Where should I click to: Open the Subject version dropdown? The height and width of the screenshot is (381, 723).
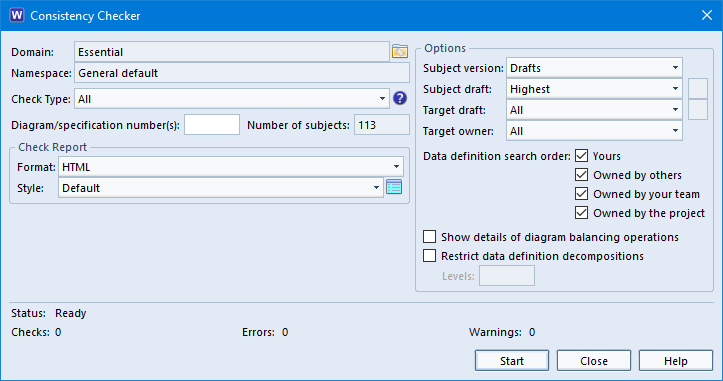coord(594,68)
